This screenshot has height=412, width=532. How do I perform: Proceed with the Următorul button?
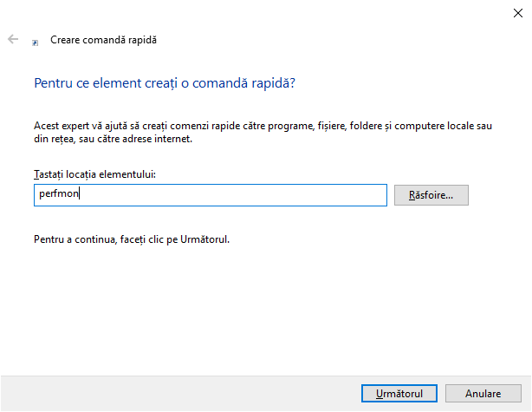pos(399,393)
